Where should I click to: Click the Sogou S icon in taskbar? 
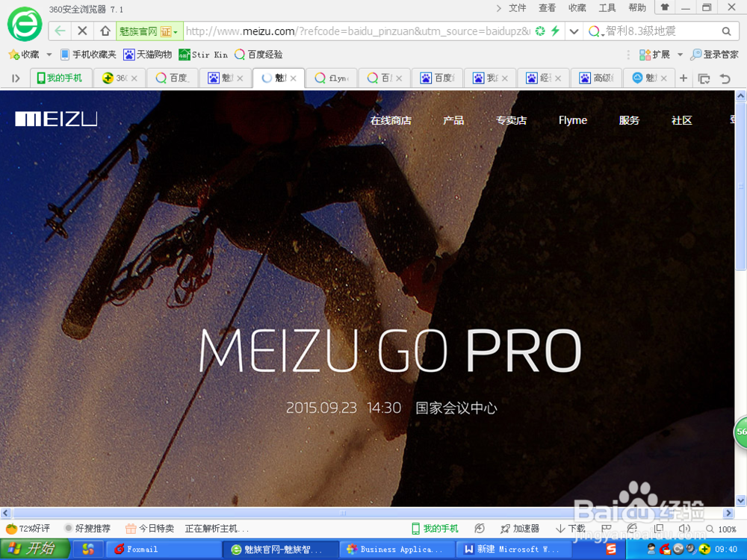click(x=611, y=550)
